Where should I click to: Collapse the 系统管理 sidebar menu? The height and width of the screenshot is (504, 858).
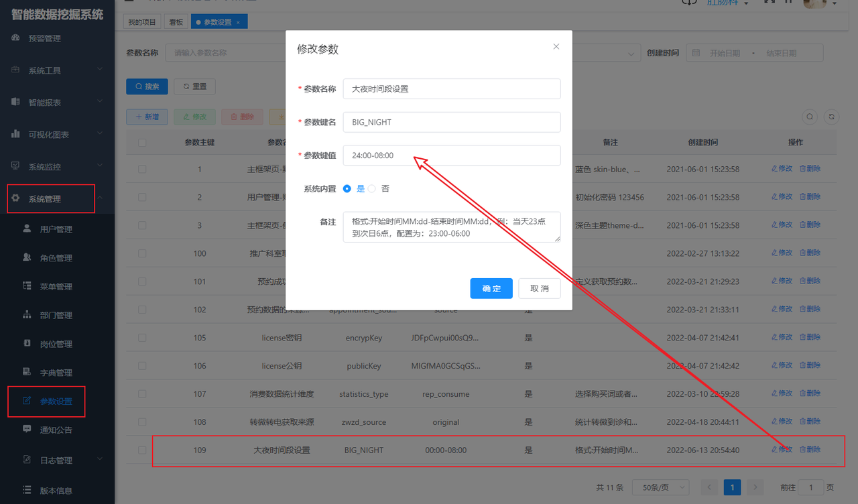[57, 199]
